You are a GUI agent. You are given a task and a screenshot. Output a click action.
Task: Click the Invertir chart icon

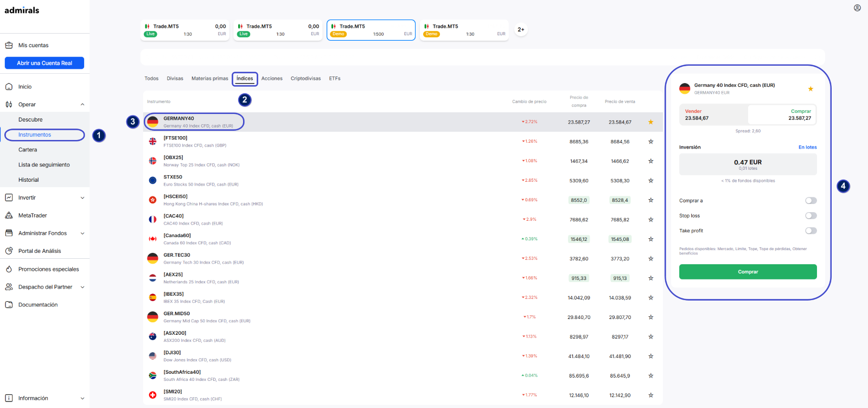point(9,197)
